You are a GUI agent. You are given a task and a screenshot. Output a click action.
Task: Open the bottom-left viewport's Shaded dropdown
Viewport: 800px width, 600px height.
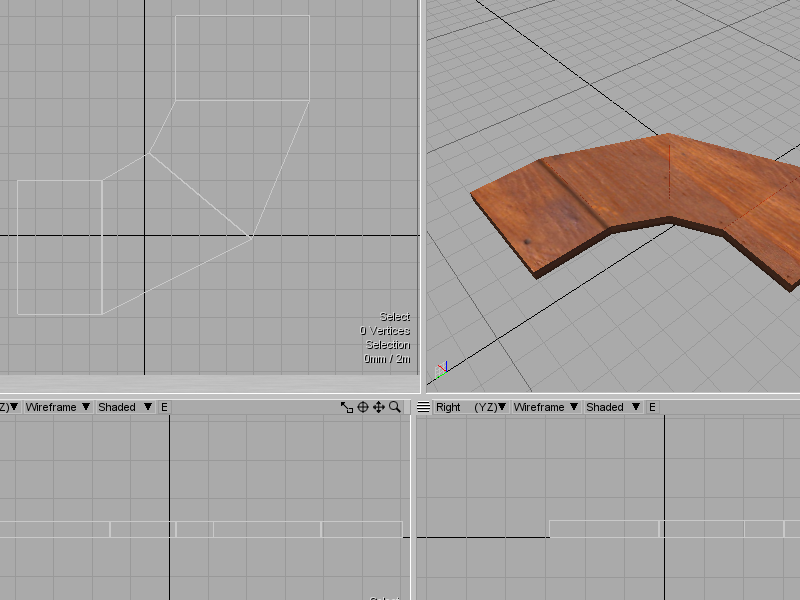point(125,407)
